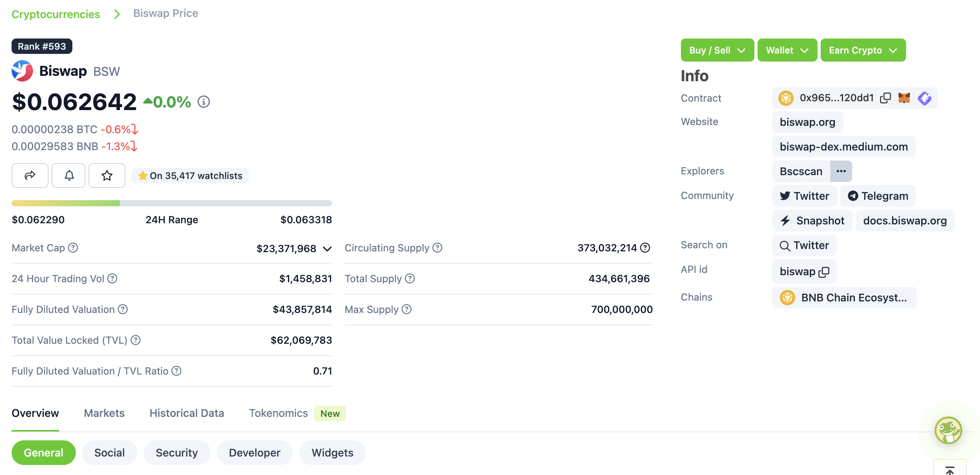The width and height of the screenshot is (980, 475).
Task: Share the Biswap page
Action: point(30,176)
